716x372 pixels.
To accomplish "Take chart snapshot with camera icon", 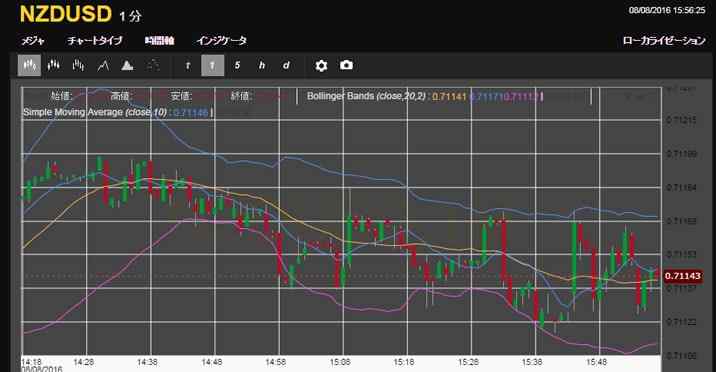I will pos(346,65).
